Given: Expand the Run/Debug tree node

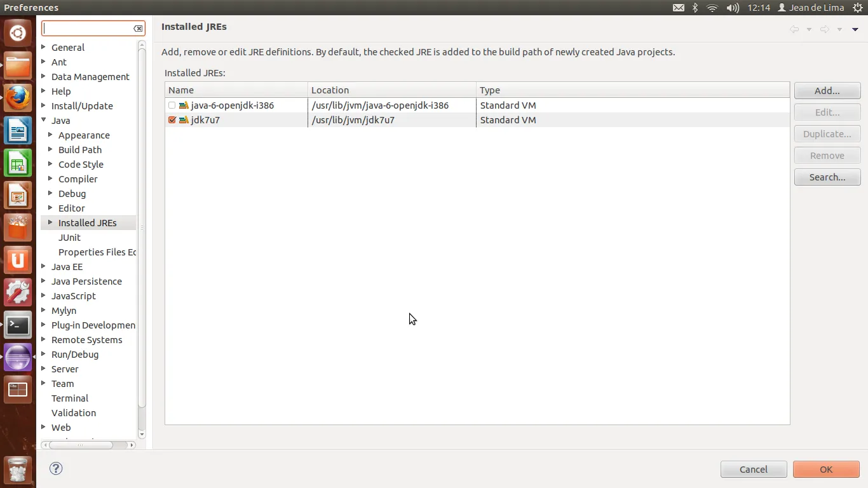Looking at the screenshot, I should point(43,354).
